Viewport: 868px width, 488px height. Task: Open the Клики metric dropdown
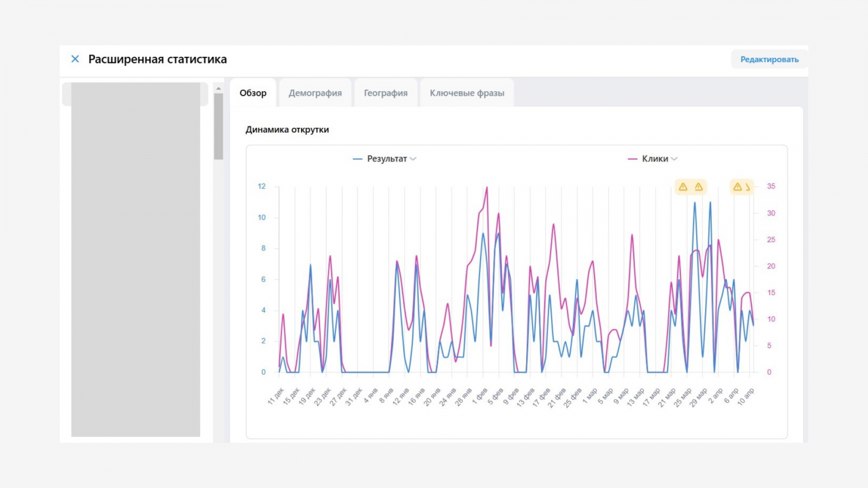(x=655, y=159)
